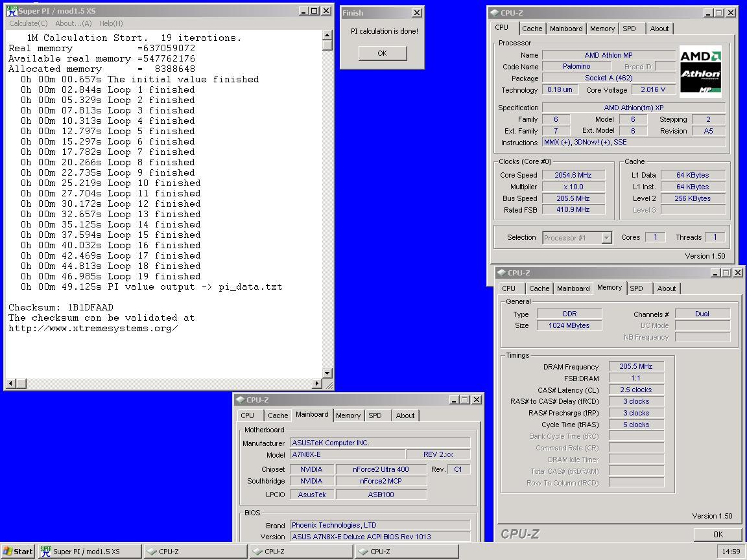This screenshot has height=560, width=747.
Task: Click Super PI horizontal scrollbar right arrow
Action: pyautogui.click(x=317, y=383)
